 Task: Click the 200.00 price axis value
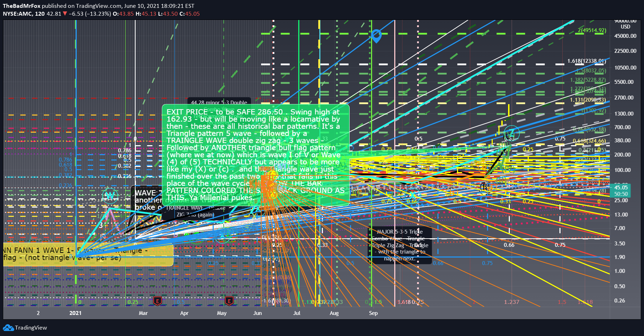623,154
